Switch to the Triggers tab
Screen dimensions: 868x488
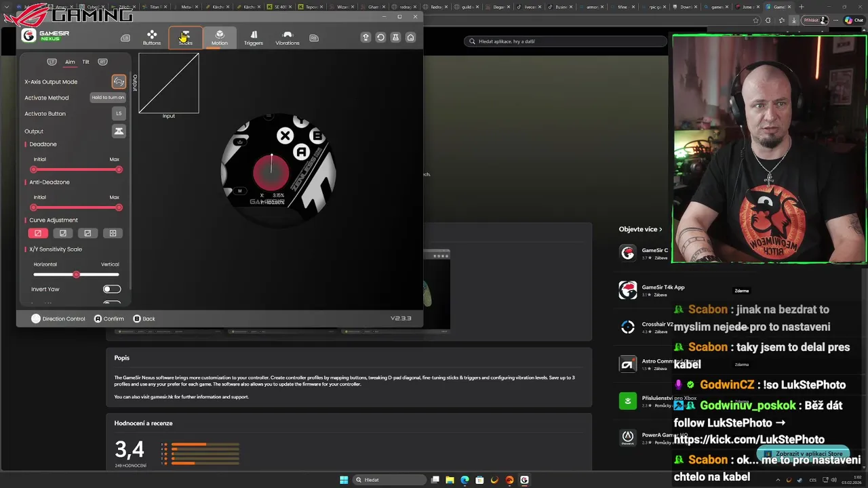(254, 38)
